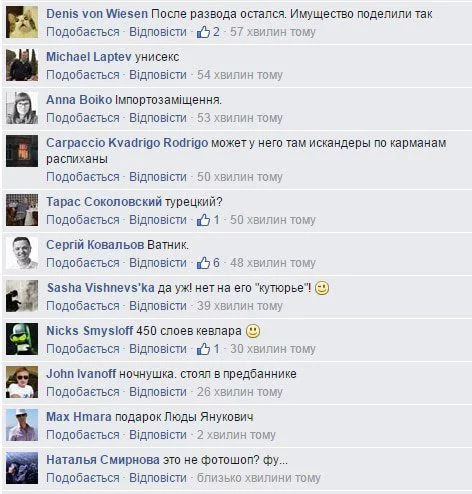Open Anna Boiko's profile picture
Viewport: 472px width, 494px height.
tap(22, 108)
